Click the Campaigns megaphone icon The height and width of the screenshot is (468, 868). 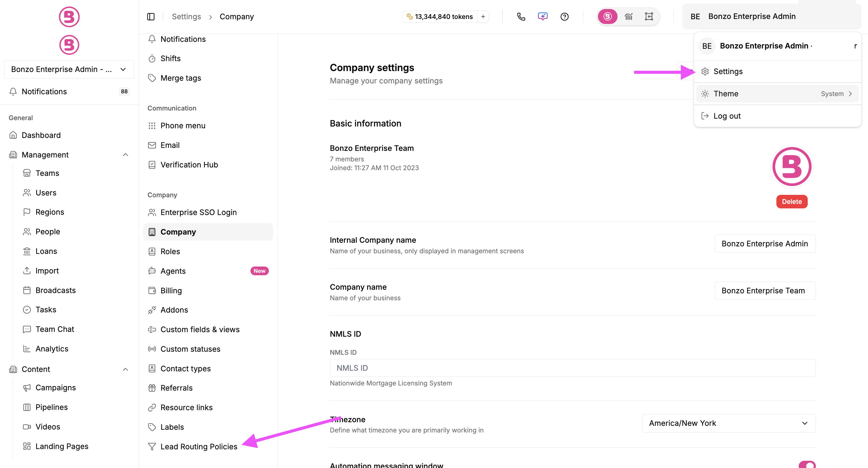tap(27, 388)
